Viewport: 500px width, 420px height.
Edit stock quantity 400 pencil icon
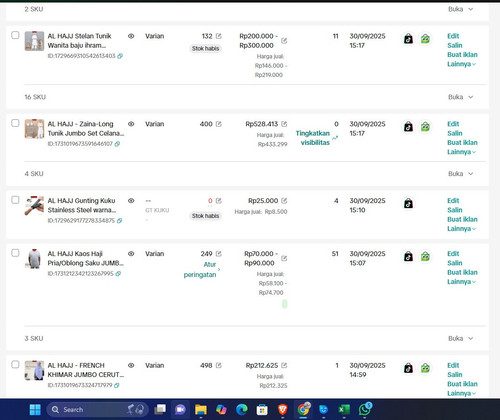click(x=219, y=124)
